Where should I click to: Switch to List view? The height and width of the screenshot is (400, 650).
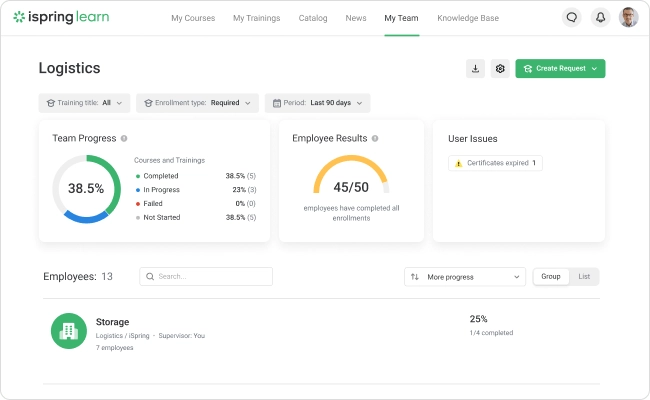pos(584,276)
